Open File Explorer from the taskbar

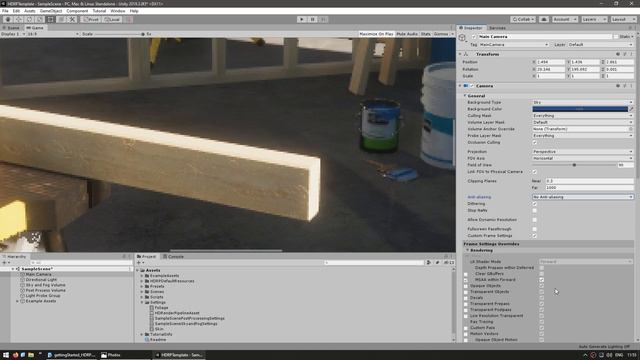(31, 355)
